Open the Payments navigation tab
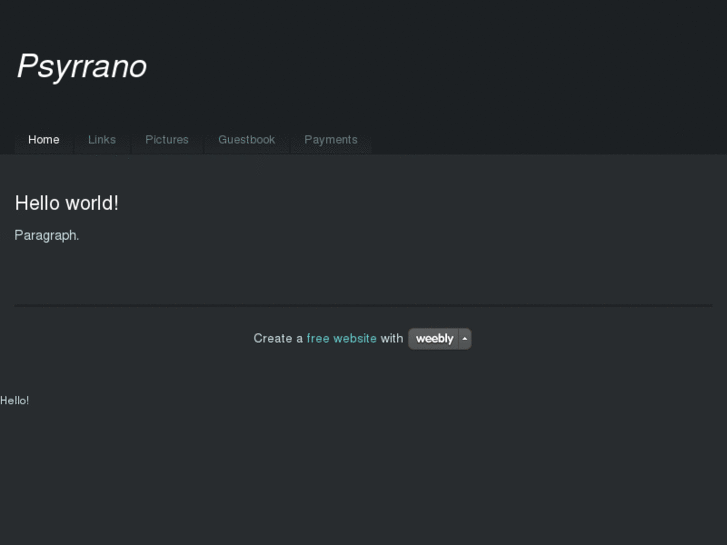Viewport: 727px width, 545px height. pyautogui.click(x=331, y=140)
